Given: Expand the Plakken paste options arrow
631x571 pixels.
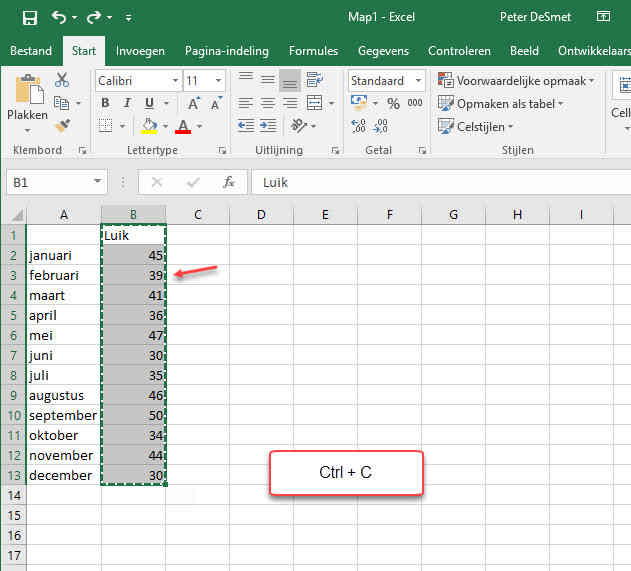Looking at the screenshot, I should tap(27, 130).
